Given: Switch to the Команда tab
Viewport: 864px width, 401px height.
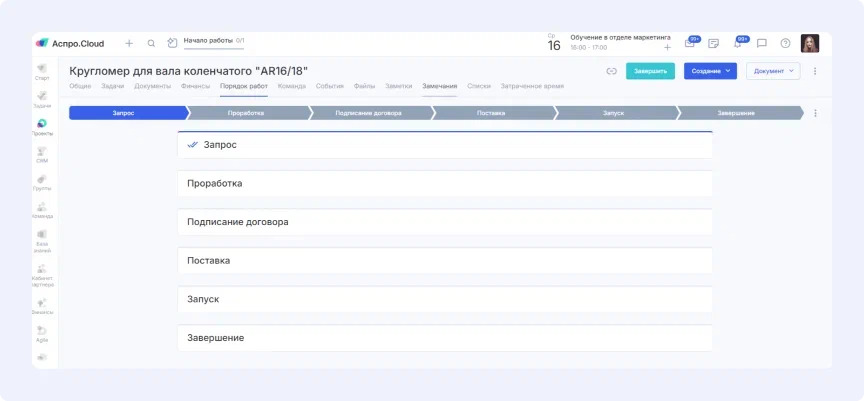Looking at the screenshot, I should pyautogui.click(x=291, y=86).
